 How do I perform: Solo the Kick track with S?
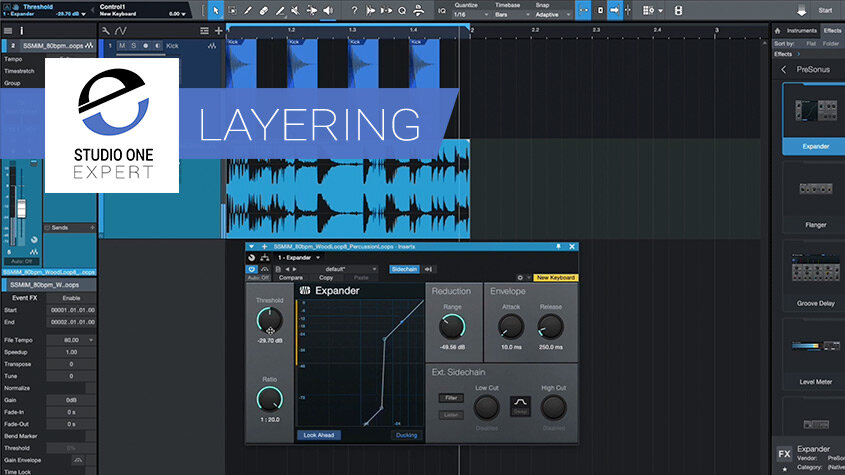click(x=134, y=46)
